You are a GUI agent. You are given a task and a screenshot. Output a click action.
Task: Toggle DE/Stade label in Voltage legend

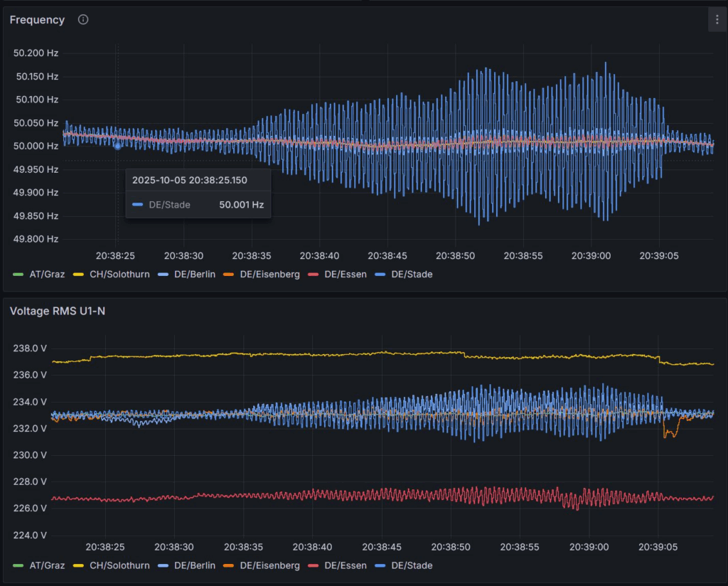tap(412, 565)
